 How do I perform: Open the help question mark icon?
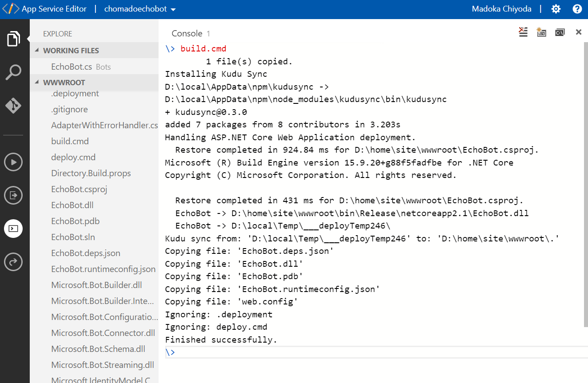(x=577, y=9)
